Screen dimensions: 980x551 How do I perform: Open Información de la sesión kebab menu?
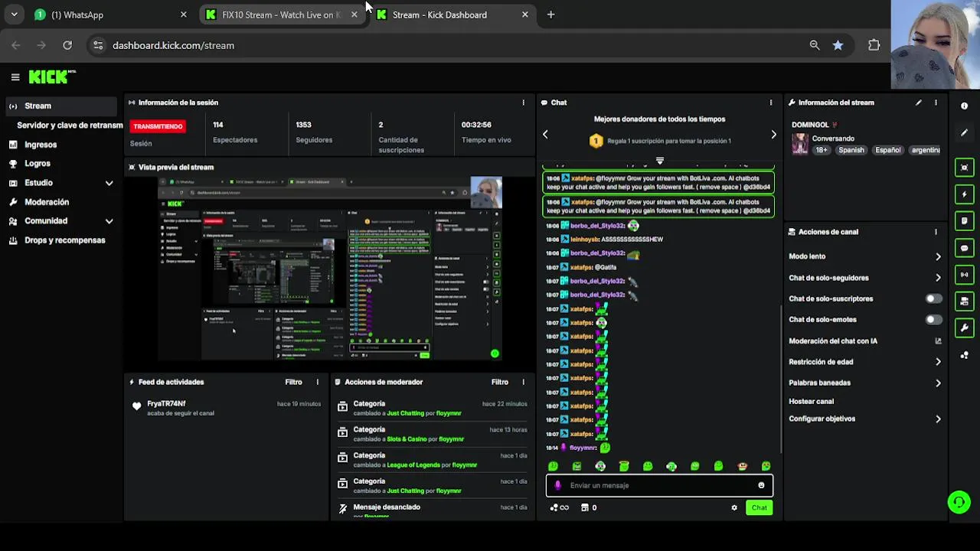[524, 103]
